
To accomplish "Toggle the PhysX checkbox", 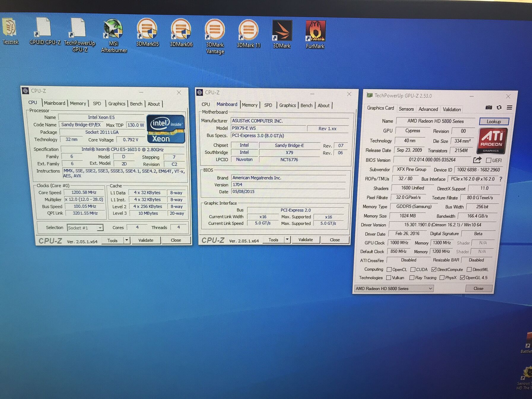I will point(442,278).
